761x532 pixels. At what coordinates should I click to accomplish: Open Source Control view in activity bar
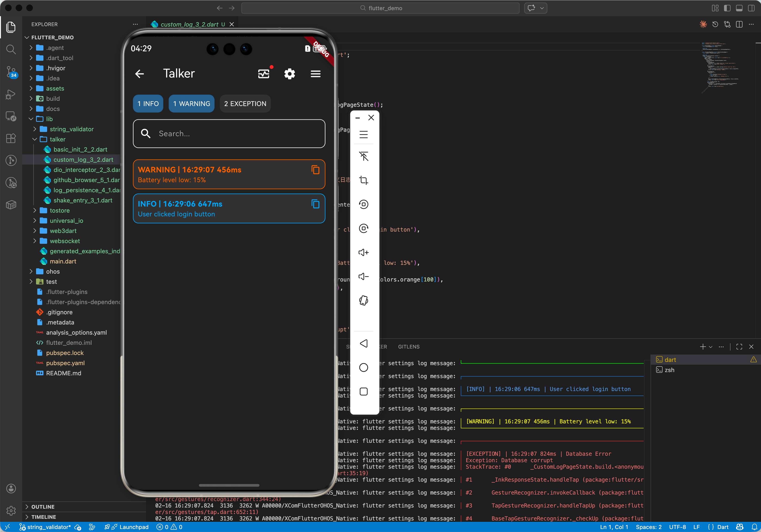(11, 72)
